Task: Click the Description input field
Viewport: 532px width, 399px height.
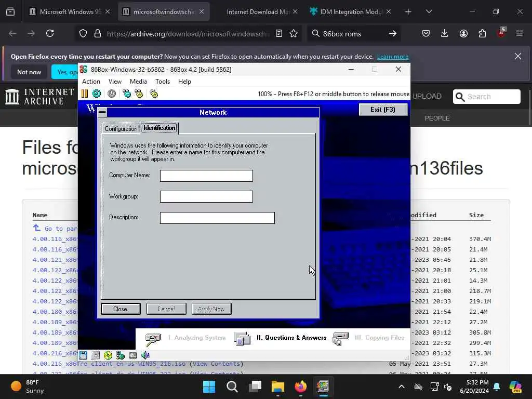Action: pyautogui.click(x=217, y=218)
